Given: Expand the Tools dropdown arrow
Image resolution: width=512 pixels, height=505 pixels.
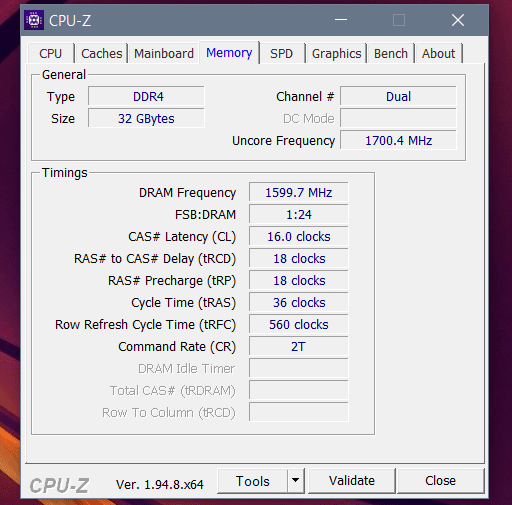Looking at the screenshot, I should [295, 480].
